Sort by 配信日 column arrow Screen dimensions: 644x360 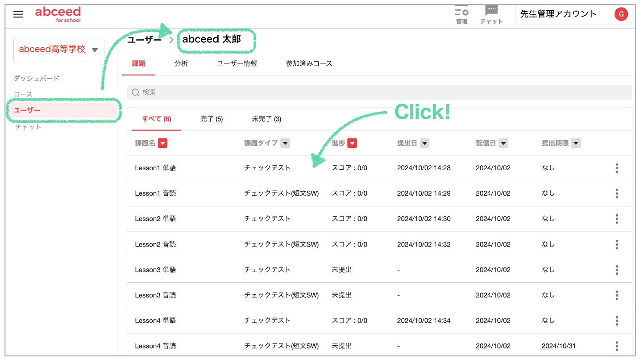(503, 143)
